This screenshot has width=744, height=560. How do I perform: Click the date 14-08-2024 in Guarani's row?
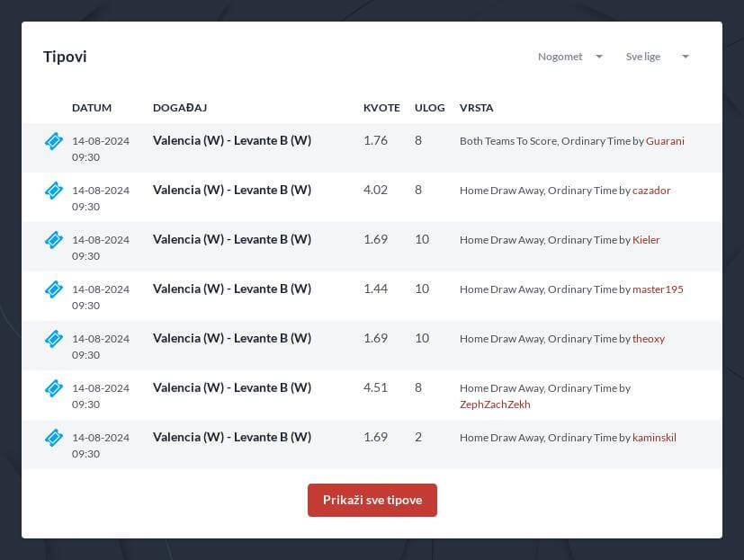[x=101, y=141]
